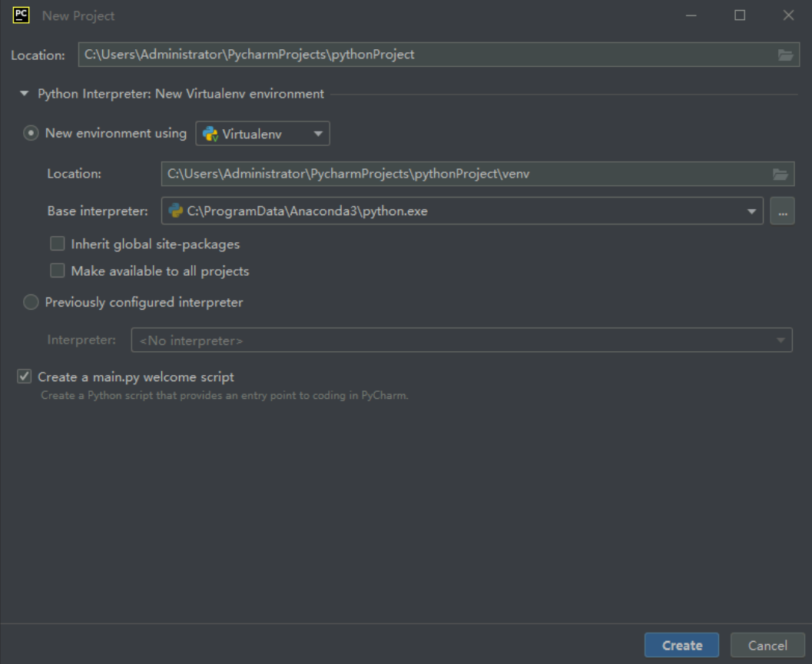Viewport: 812px width, 664px height.
Task: Check Make available to all projects
Action: coord(56,271)
